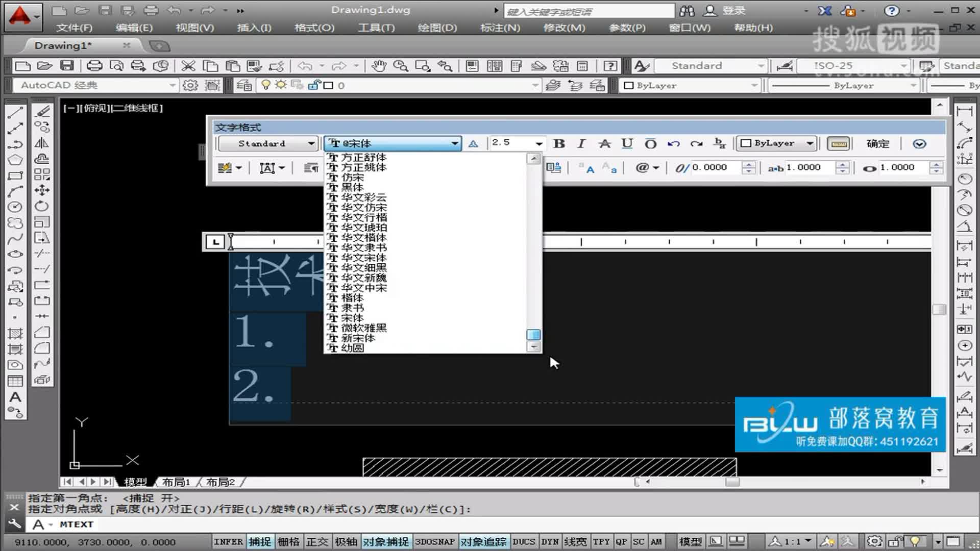Expand the Standard text style dropdown
Screen dimensions: 980x551
tap(311, 143)
